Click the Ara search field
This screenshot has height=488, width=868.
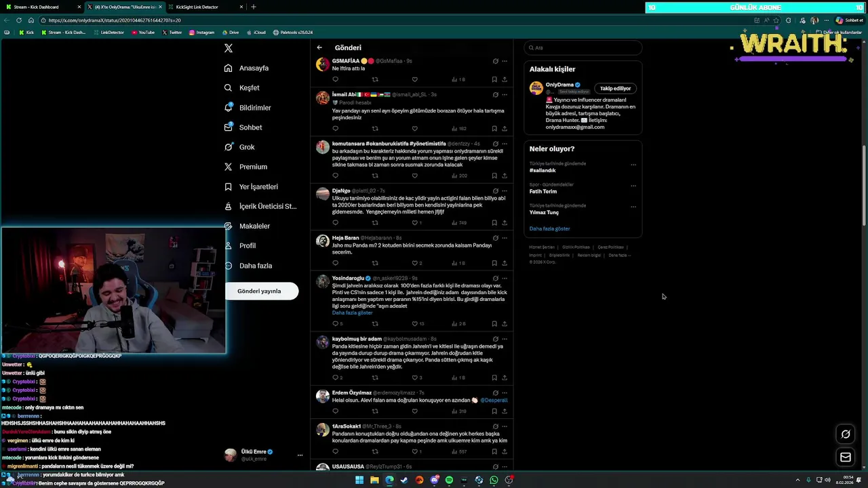tap(583, 47)
